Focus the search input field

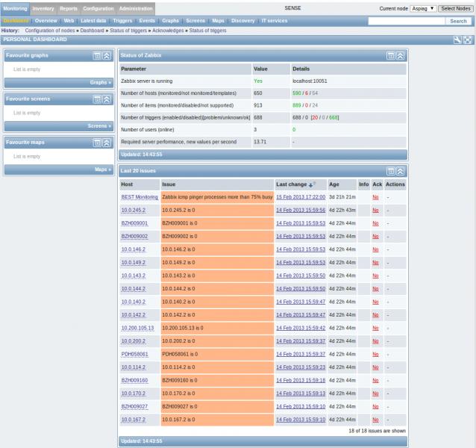click(x=407, y=21)
